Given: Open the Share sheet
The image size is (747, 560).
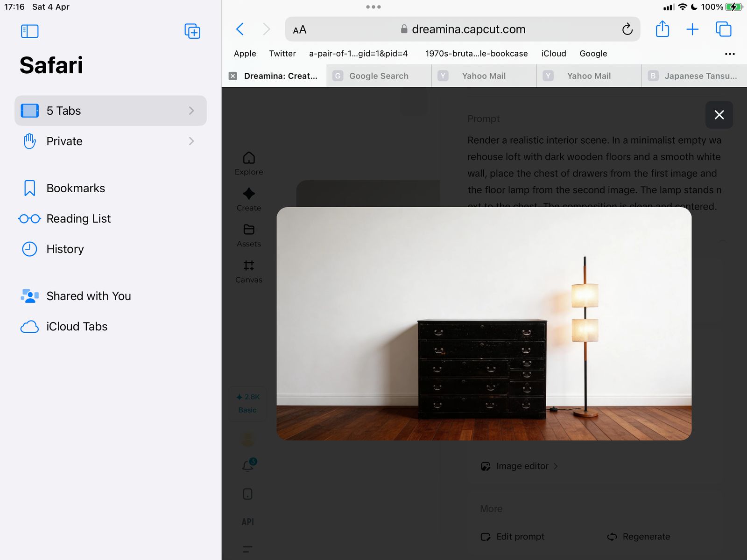Looking at the screenshot, I should tap(662, 29).
